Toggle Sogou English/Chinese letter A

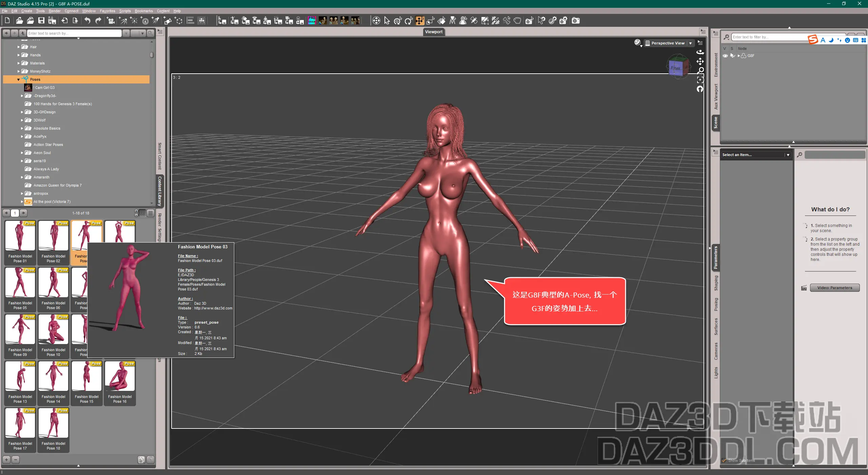coord(823,40)
